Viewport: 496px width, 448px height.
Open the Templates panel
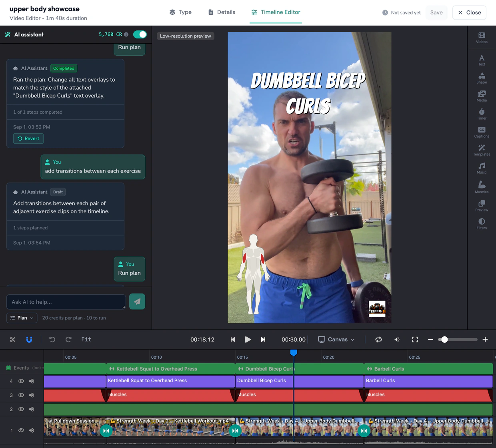(x=482, y=150)
